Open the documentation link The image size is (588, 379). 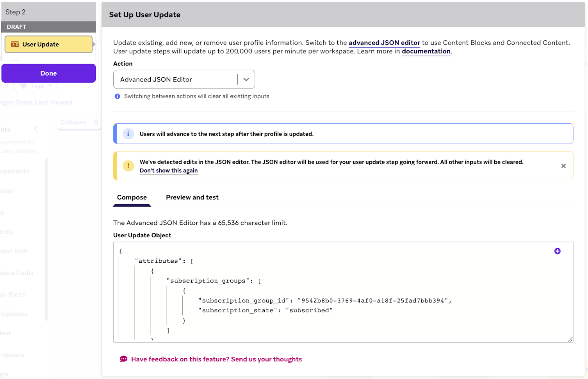[x=426, y=51]
